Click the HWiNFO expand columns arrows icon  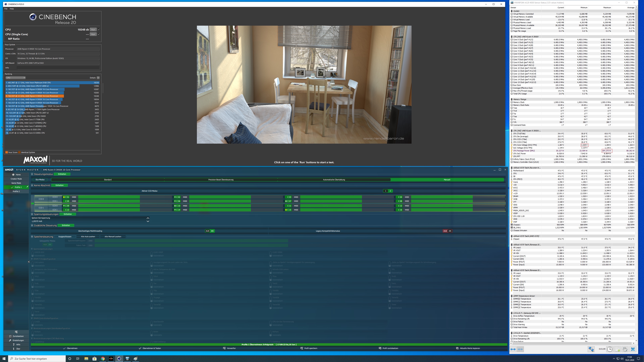tap(513, 349)
